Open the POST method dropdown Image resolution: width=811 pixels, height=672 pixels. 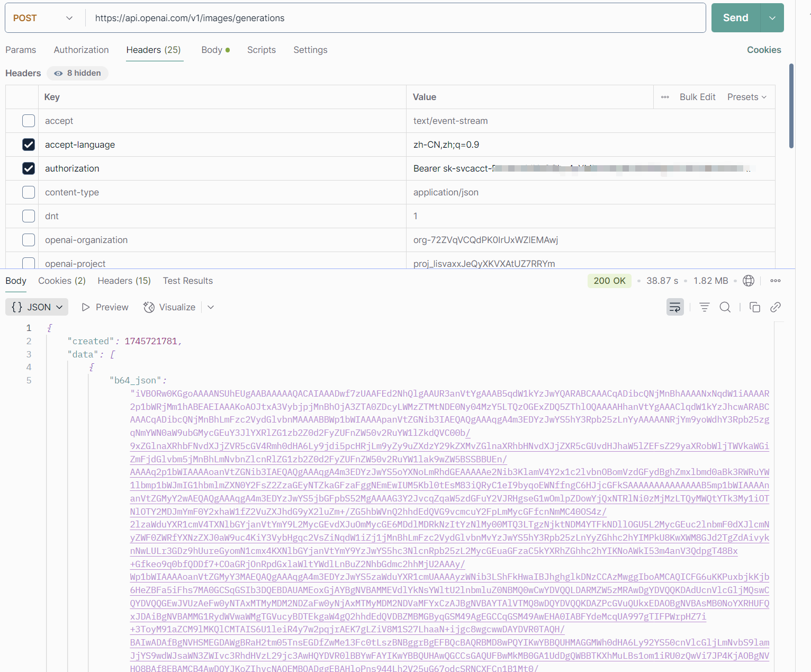click(43, 18)
